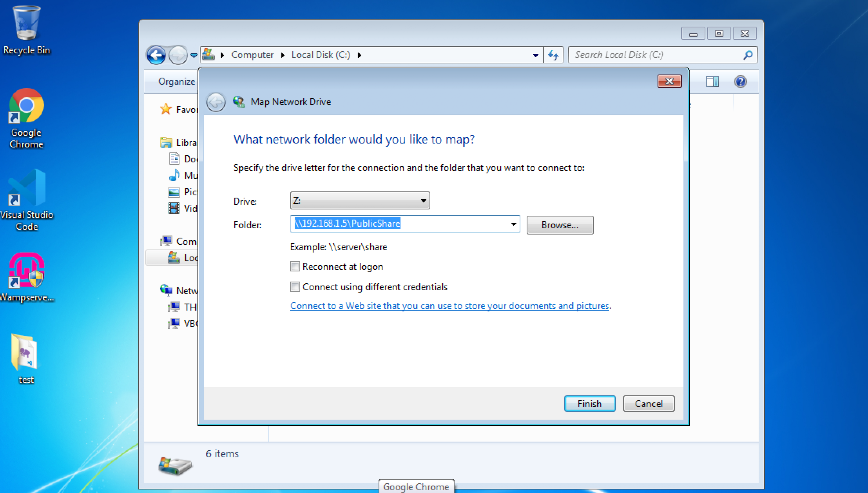Open the address bar history dropdown

535,55
